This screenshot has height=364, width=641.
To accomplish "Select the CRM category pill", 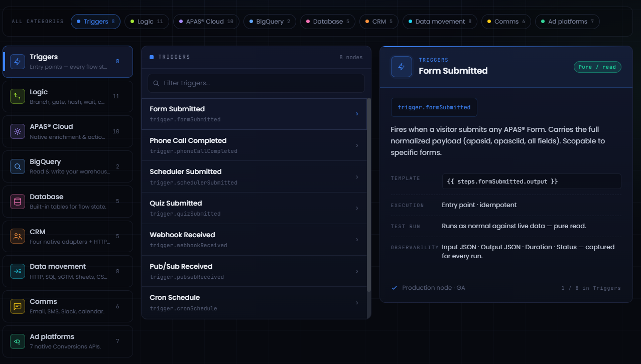I will 379,22.
